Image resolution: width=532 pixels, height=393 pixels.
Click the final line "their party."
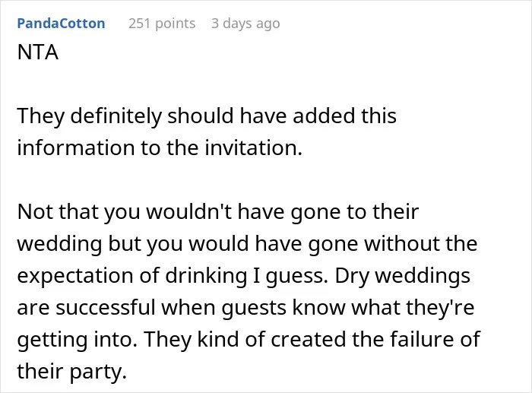[71, 371]
